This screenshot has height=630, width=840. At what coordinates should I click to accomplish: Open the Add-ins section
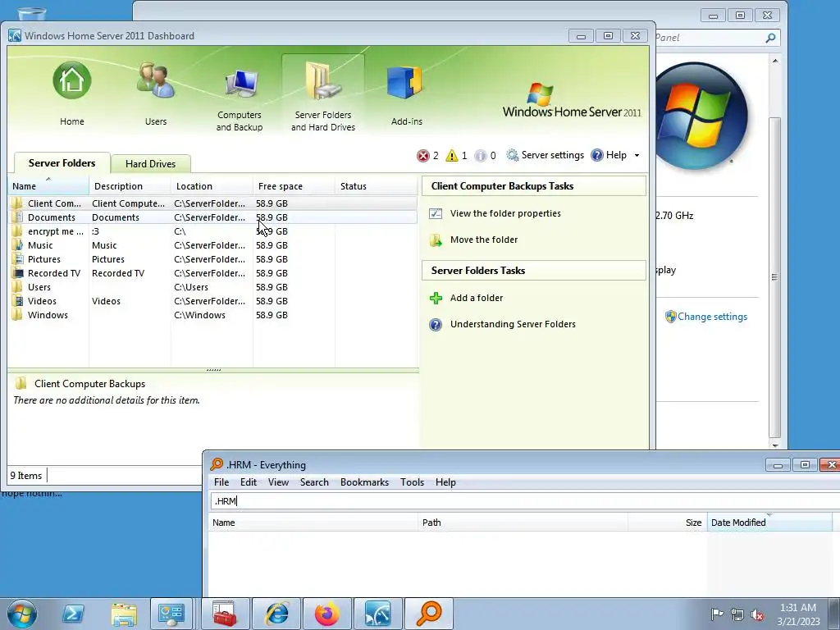click(x=406, y=97)
